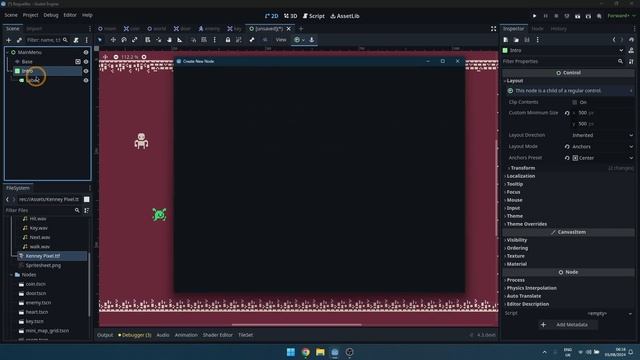Focus the Filter Properties search field
Screen dimensions: 640x360
563,61
